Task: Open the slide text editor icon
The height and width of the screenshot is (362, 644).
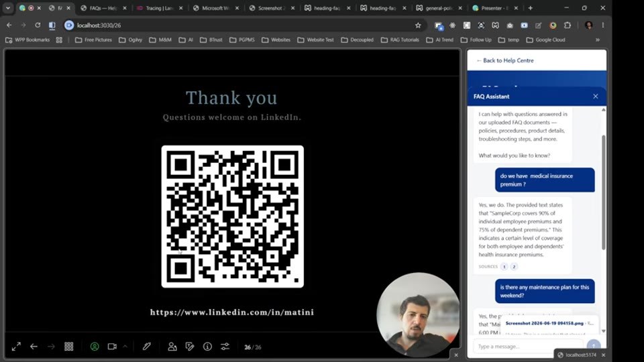Action: [190, 347]
